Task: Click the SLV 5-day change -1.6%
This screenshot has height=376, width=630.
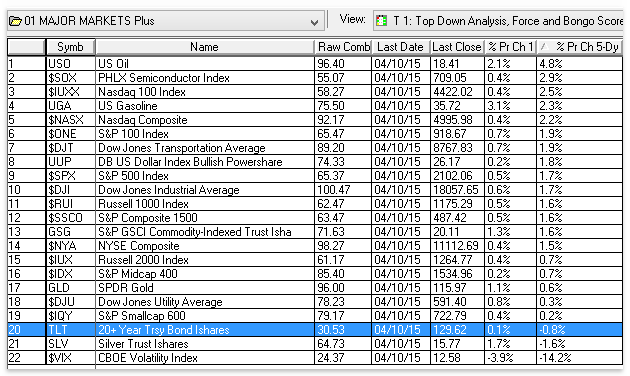Action: click(580, 344)
